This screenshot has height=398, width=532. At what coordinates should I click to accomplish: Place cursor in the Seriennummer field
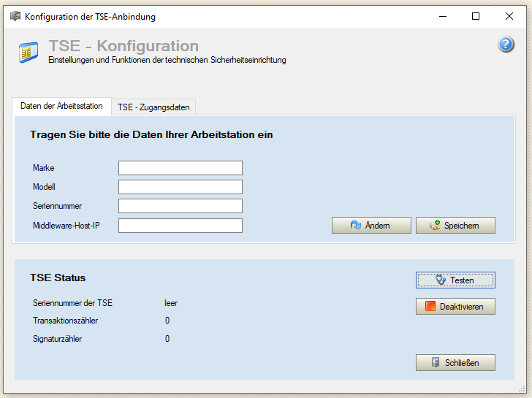(180, 206)
